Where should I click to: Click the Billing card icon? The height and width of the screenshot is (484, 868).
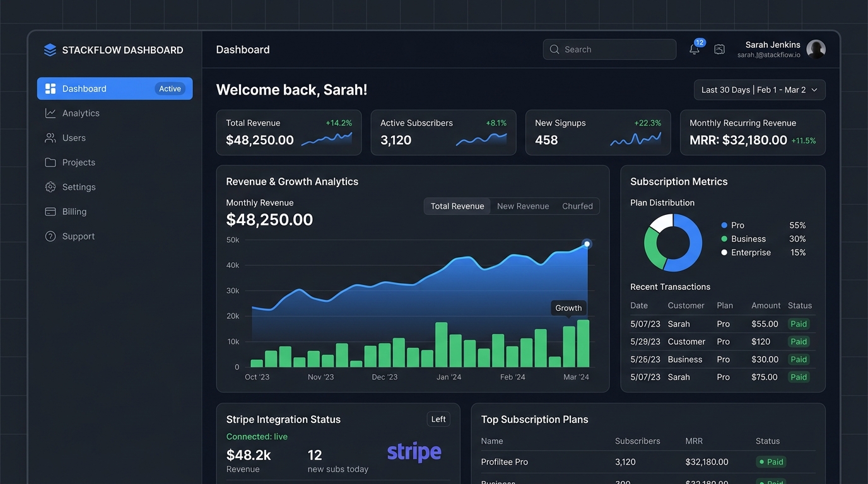click(50, 212)
